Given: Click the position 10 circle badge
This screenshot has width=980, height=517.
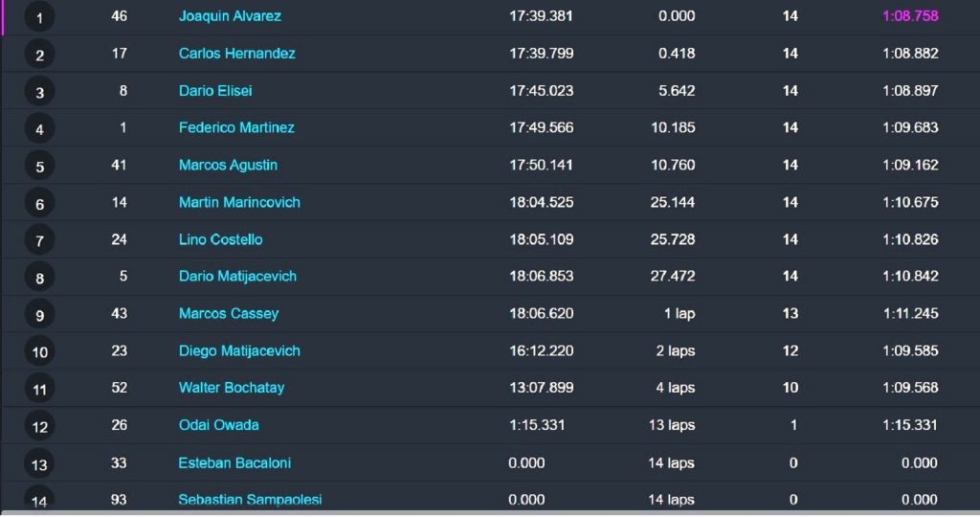Looking at the screenshot, I should pyautogui.click(x=39, y=352).
